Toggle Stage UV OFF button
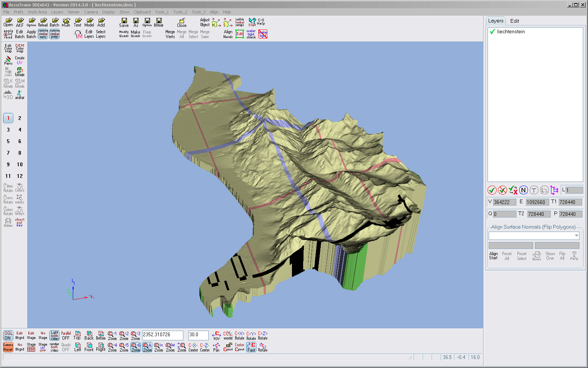The image size is (588, 368). click(x=43, y=347)
